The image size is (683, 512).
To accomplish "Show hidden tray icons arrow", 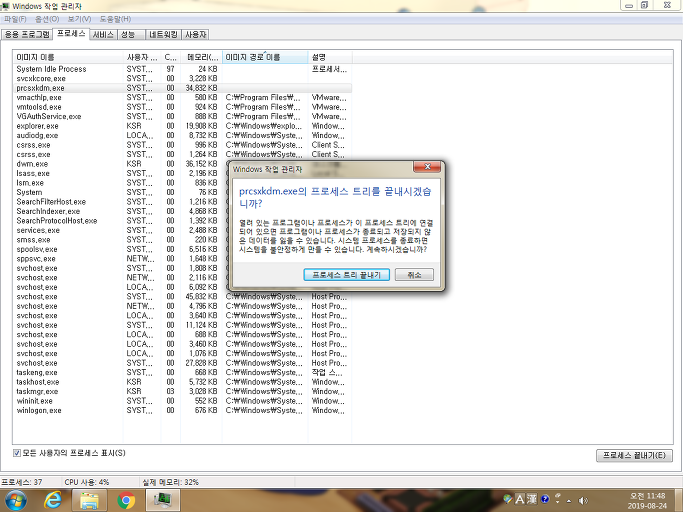I will click(x=569, y=501).
